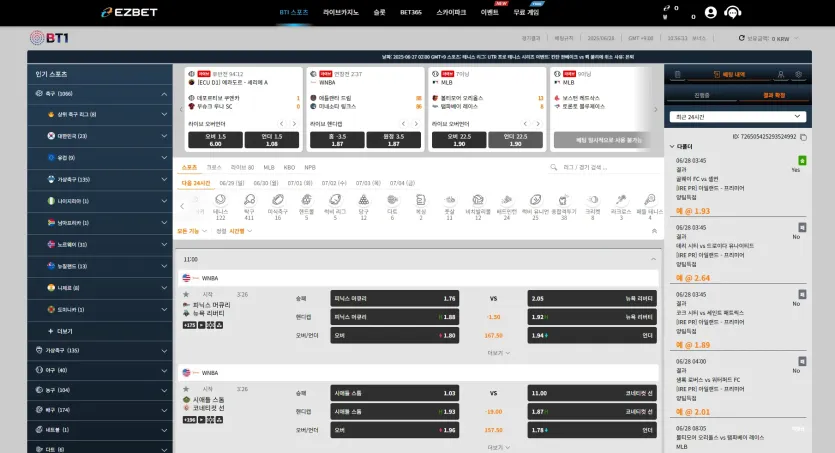Viewport: 835px width, 453px height.
Task: Switch to the MLB tab
Action: [x=269, y=167]
